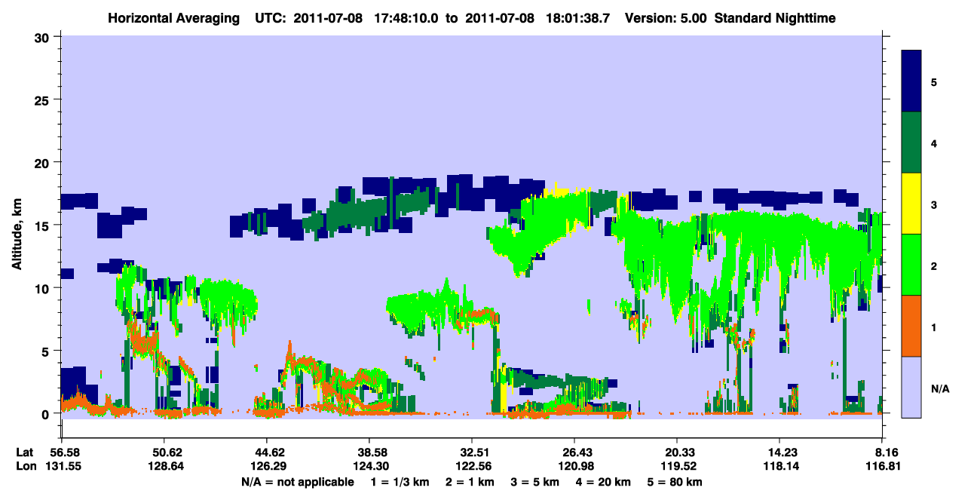Click the yellow color bar segment labeled 3
Image resolution: width=980 pixels, height=503 pixels.
[x=911, y=204]
